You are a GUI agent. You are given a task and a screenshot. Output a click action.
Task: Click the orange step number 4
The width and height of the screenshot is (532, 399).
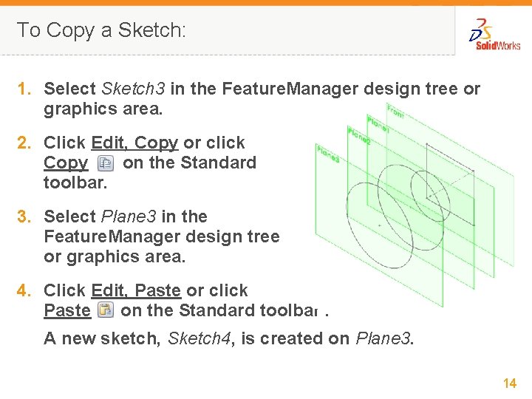coord(24,290)
